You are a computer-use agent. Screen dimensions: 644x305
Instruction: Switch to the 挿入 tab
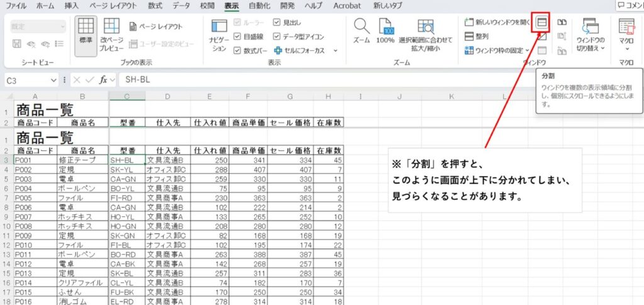point(72,6)
